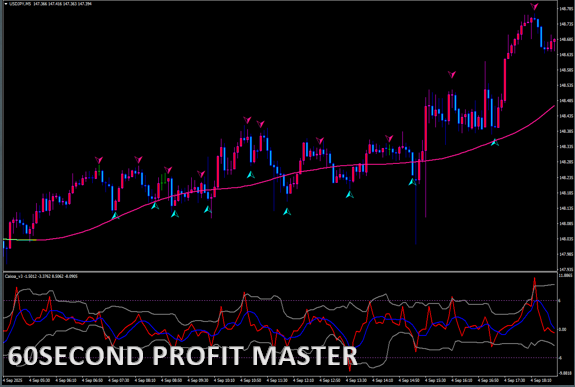Select the cyan buy arrow beside the longest lower wick
Screen dimensions: 575x387
[412, 182]
